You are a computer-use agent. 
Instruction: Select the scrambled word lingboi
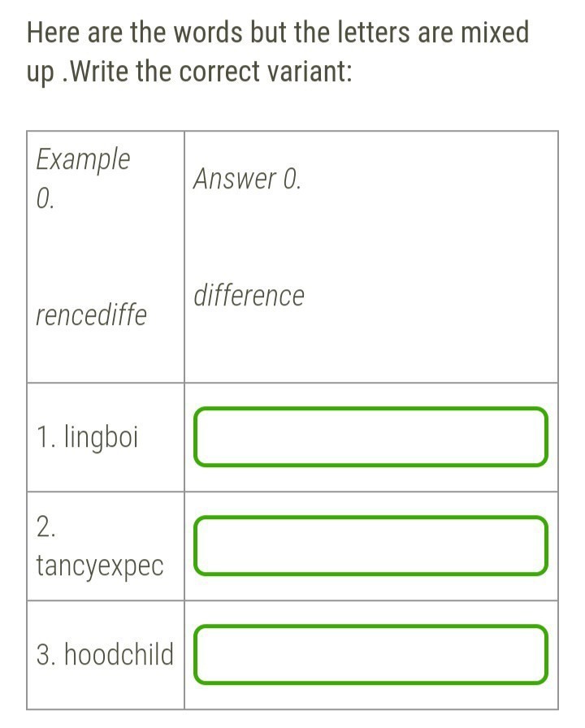(101, 437)
